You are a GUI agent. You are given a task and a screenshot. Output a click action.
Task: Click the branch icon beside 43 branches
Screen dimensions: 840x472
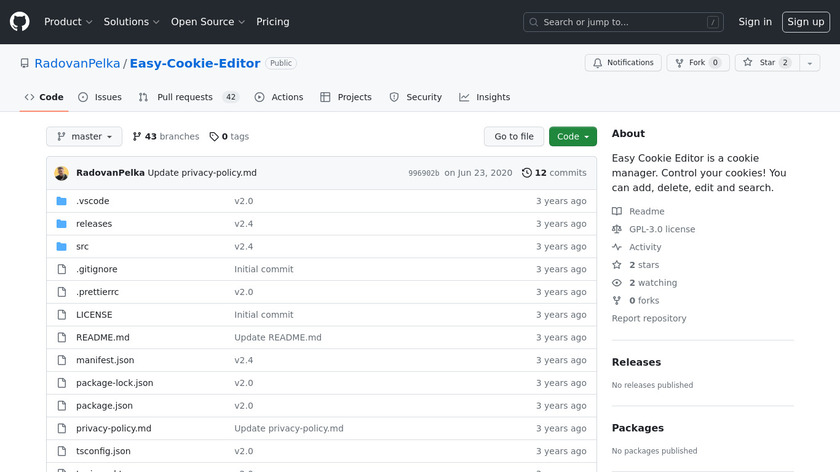point(137,137)
